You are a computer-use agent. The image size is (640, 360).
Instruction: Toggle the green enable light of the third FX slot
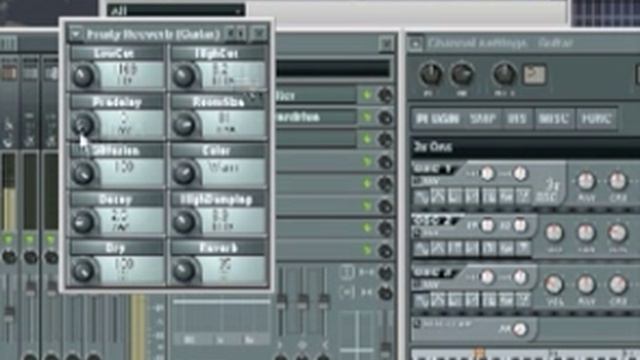[x=367, y=140]
